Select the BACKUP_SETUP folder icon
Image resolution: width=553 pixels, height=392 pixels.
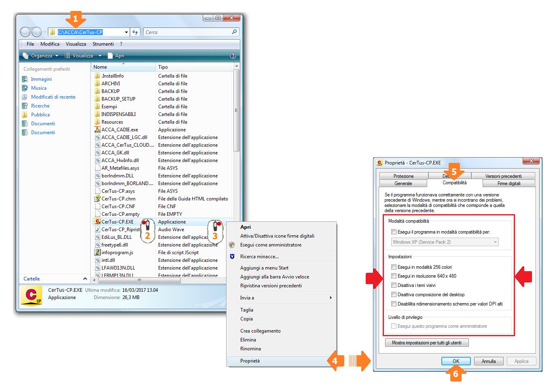[97, 99]
